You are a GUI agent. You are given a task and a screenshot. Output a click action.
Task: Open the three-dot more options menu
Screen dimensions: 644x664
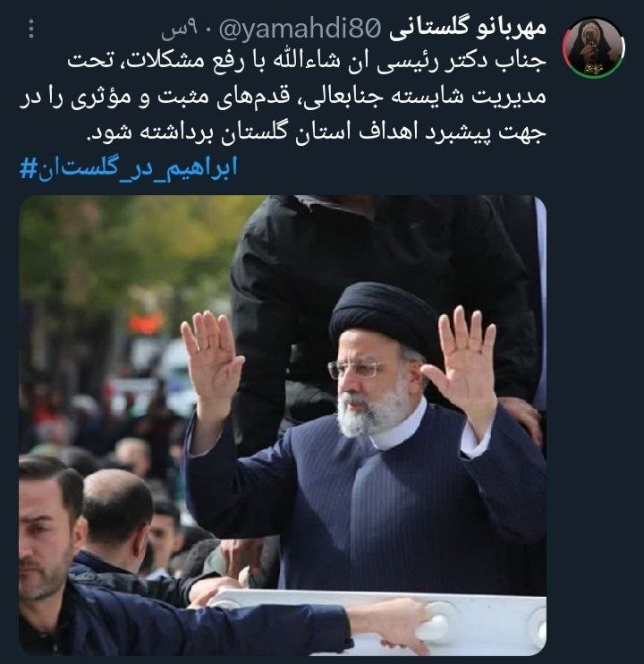click(31, 29)
